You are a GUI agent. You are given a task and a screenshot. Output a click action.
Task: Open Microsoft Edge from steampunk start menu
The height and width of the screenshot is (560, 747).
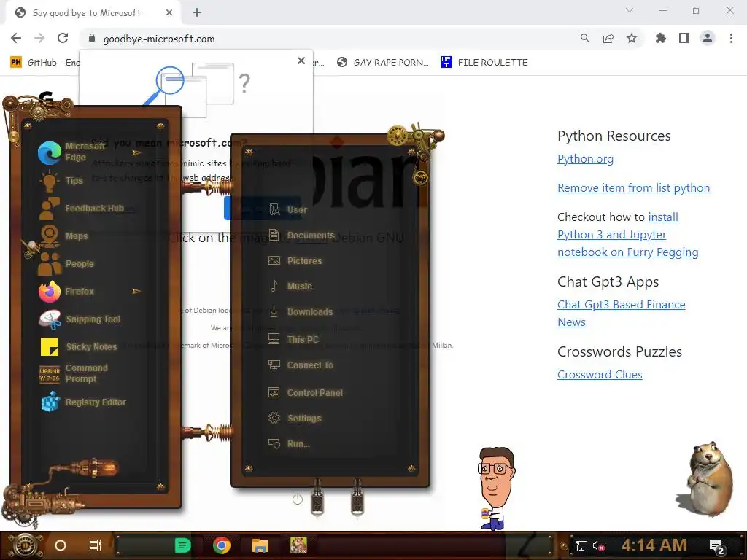pos(72,152)
